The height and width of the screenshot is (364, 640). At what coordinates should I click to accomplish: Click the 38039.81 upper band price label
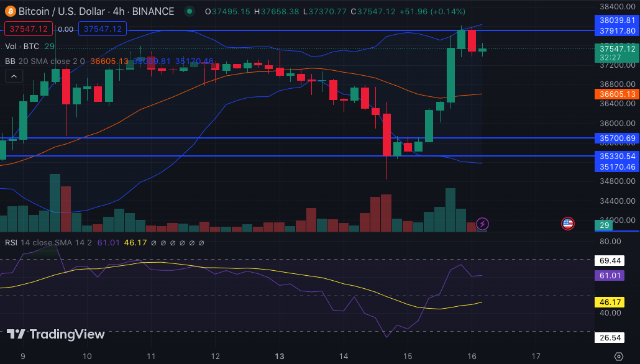point(617,20)
